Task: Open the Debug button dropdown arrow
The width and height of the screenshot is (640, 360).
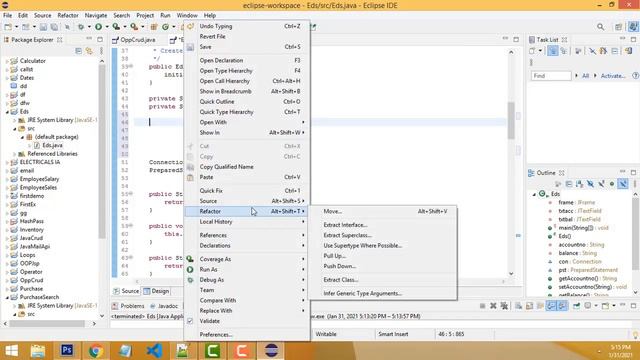Action: coord(89,27)
